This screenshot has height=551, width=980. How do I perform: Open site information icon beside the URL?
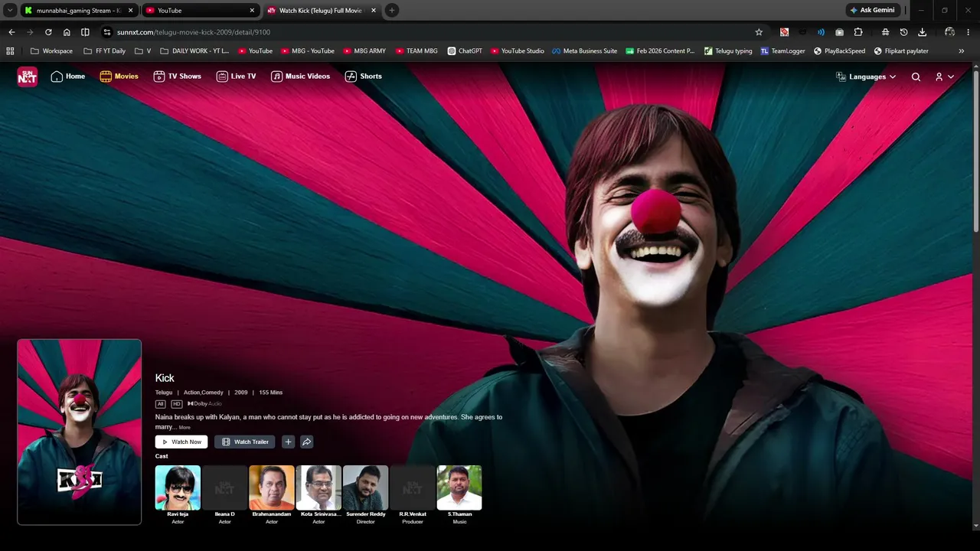[107, 32]
